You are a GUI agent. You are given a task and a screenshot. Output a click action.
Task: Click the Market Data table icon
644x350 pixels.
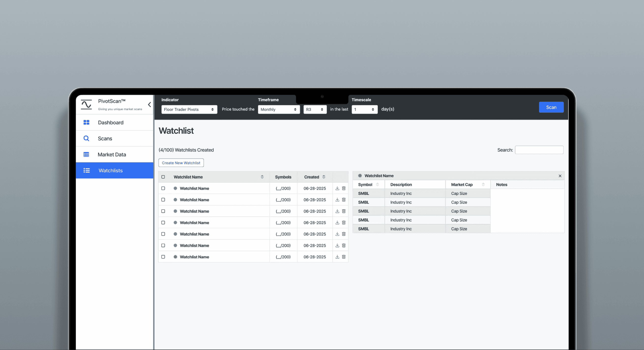[x=86, y=155]
